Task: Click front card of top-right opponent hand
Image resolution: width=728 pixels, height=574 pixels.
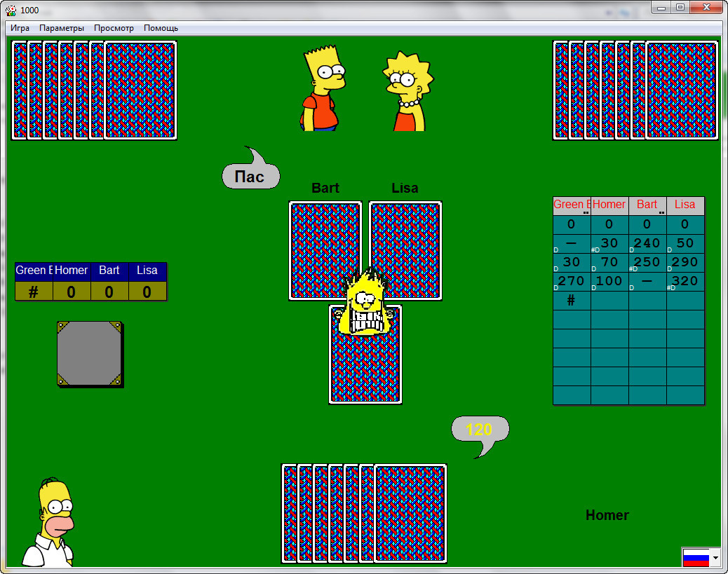Action: tap(682, 90)
